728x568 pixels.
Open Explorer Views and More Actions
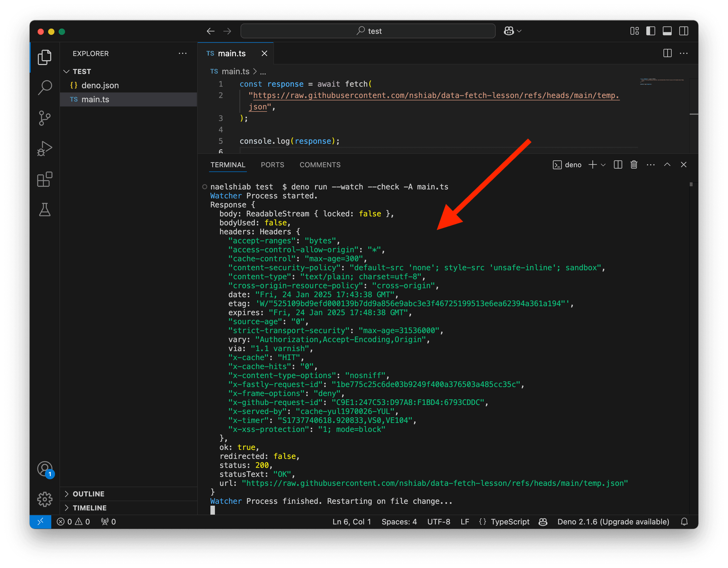coord(182,53)
